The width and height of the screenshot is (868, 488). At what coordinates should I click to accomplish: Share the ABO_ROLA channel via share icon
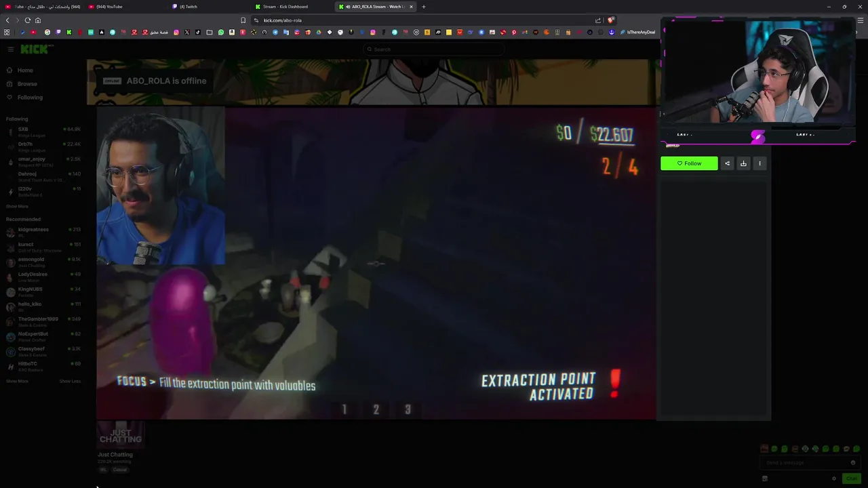[x=727, y=163]
